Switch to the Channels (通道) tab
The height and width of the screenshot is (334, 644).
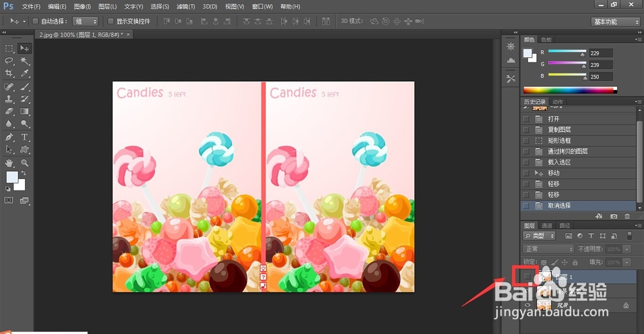(x=547, y=225)
